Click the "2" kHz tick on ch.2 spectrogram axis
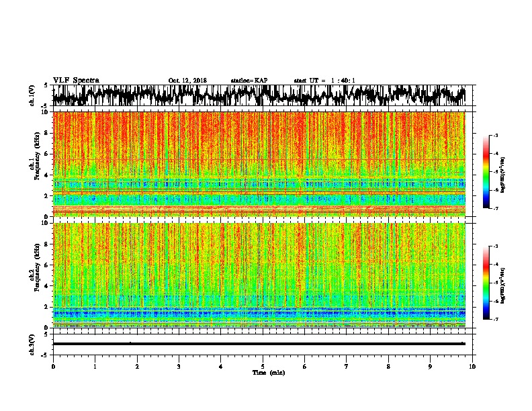Screen dimensions: 532x411 47,307
